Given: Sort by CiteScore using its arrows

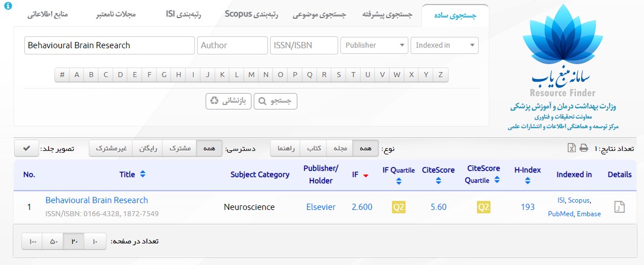Looking at the screenshot, I should 438,182.
